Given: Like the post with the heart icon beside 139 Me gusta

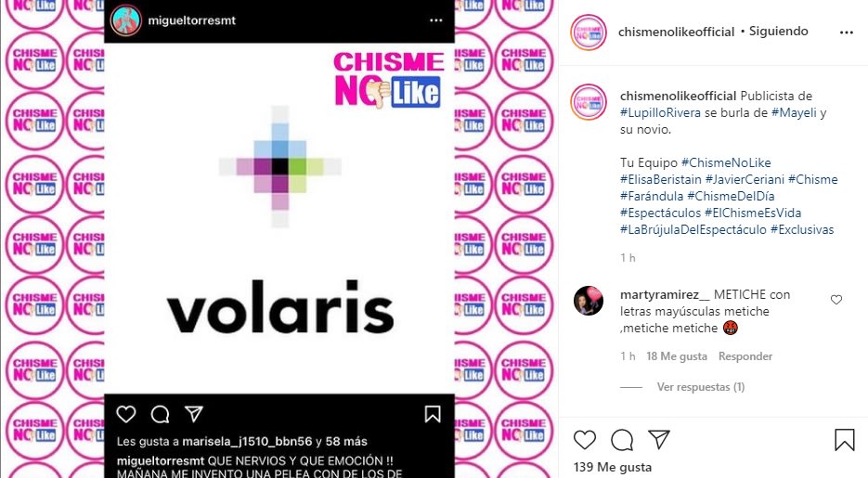Looking at the screenshot, I should pos(585,440).
